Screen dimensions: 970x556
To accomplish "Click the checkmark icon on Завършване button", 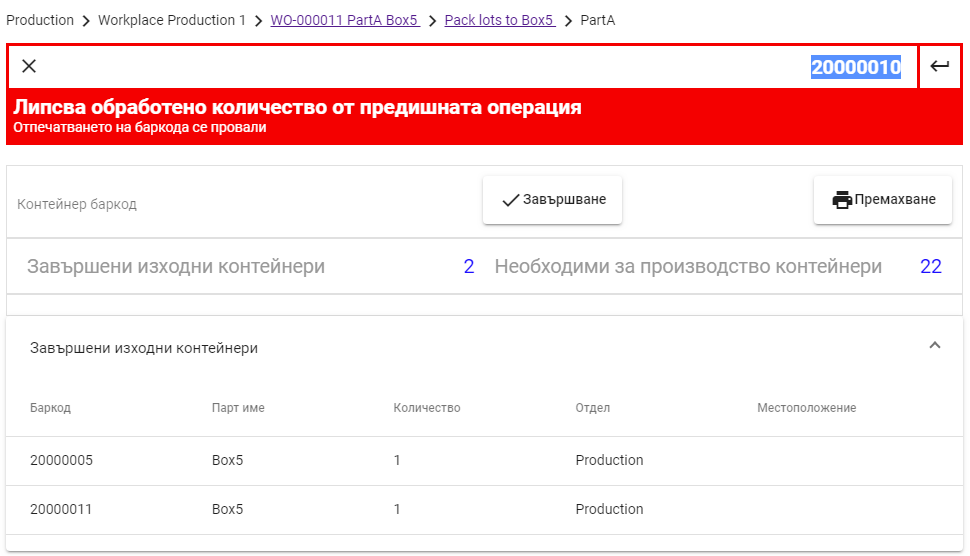I will [x=510, y=200].
